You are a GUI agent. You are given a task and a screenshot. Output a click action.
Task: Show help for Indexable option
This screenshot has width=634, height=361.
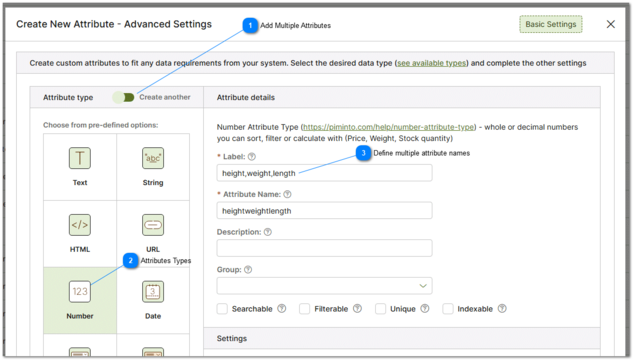point(502,308)
